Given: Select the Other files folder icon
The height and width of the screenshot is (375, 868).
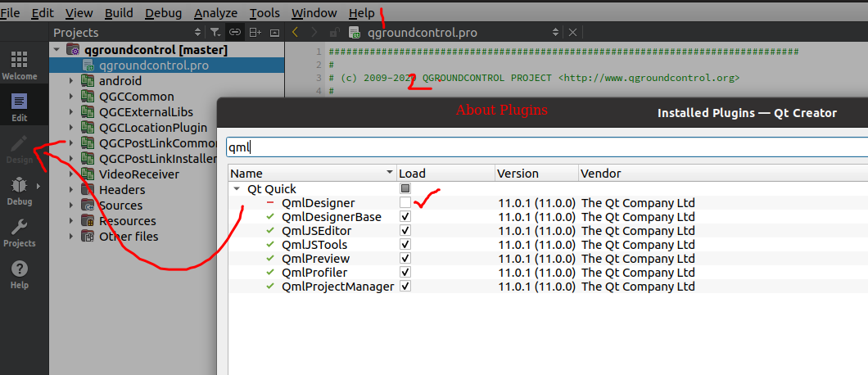Looking at the screenshot, I should [x=88, y=237].
